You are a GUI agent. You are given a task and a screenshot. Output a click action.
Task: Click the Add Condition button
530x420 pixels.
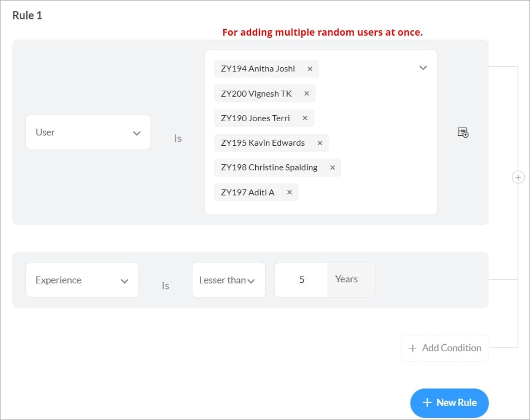pos(445,348)
